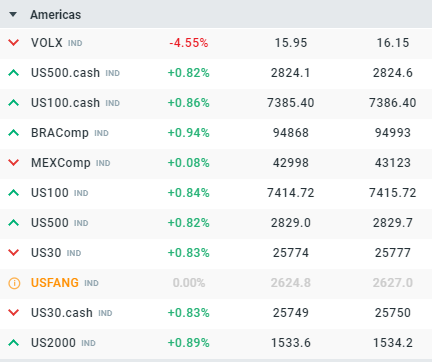Open the USFANG instrument
The height and width of the screenshot is (362, 432).
[x=55, y=283]
